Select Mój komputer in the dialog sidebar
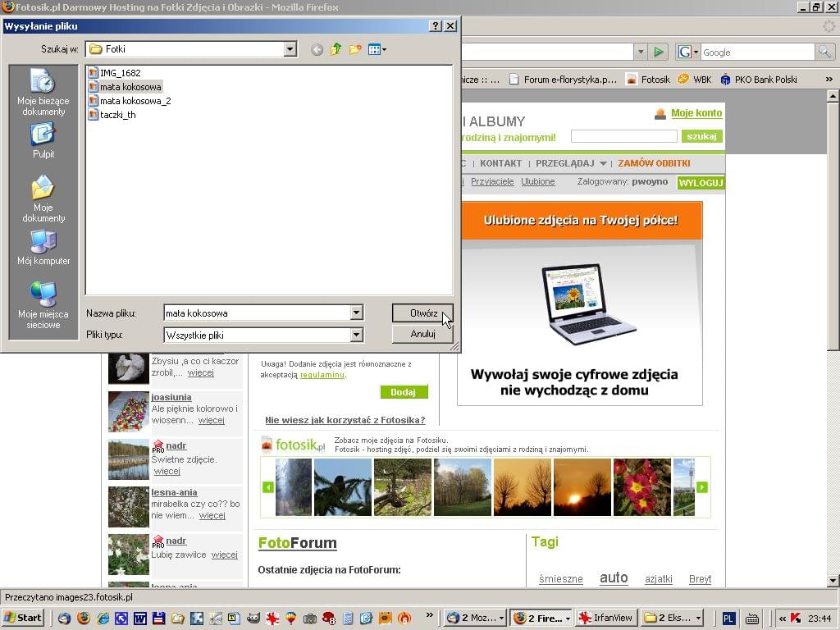 tap(43, 248)
